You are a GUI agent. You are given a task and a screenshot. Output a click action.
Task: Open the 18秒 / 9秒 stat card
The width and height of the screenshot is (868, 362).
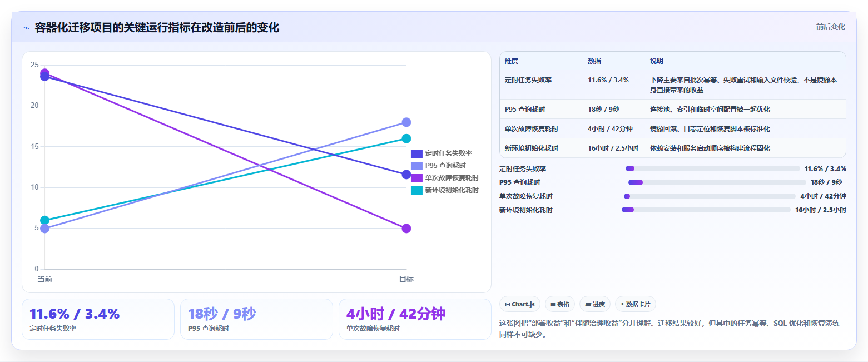[256, 319]
